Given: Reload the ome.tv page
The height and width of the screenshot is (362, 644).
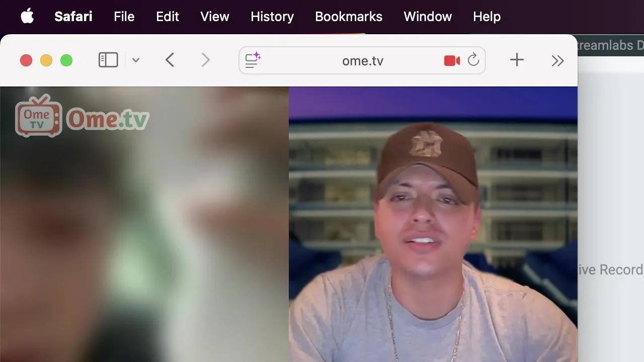Looking at the screenshot, I should 473,60.
